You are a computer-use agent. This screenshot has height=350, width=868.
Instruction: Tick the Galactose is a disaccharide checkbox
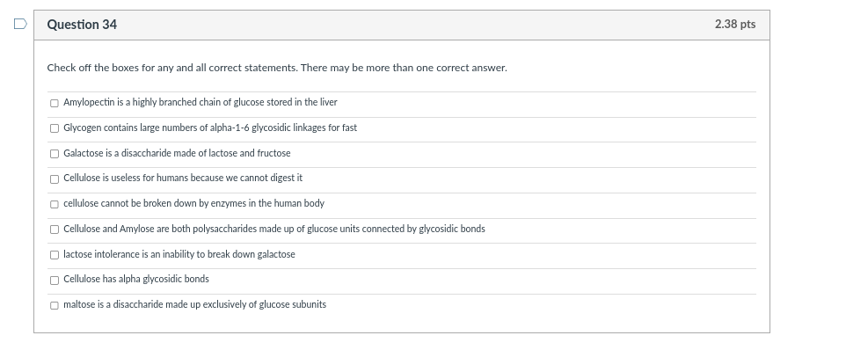pyautogui.click(x=55, y=154)
